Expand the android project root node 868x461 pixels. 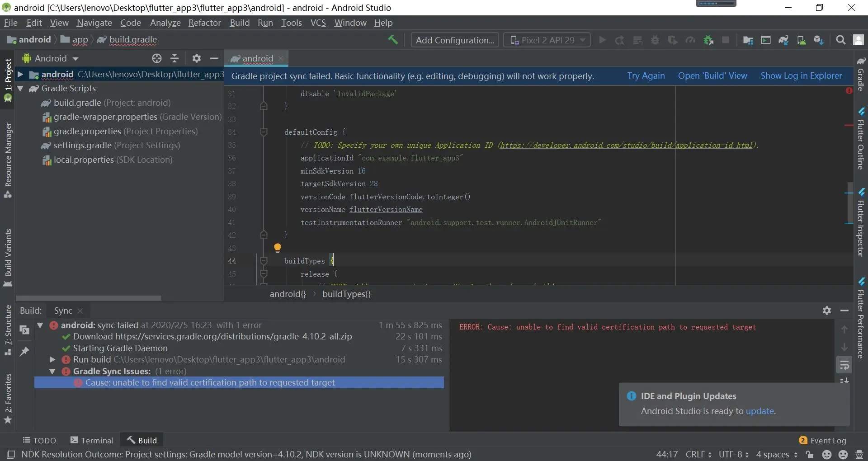(x=20, y=74)
